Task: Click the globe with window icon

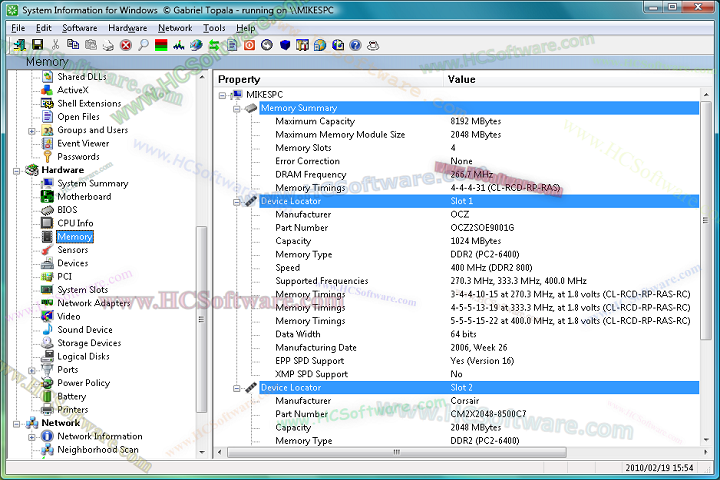Action: 320,45
